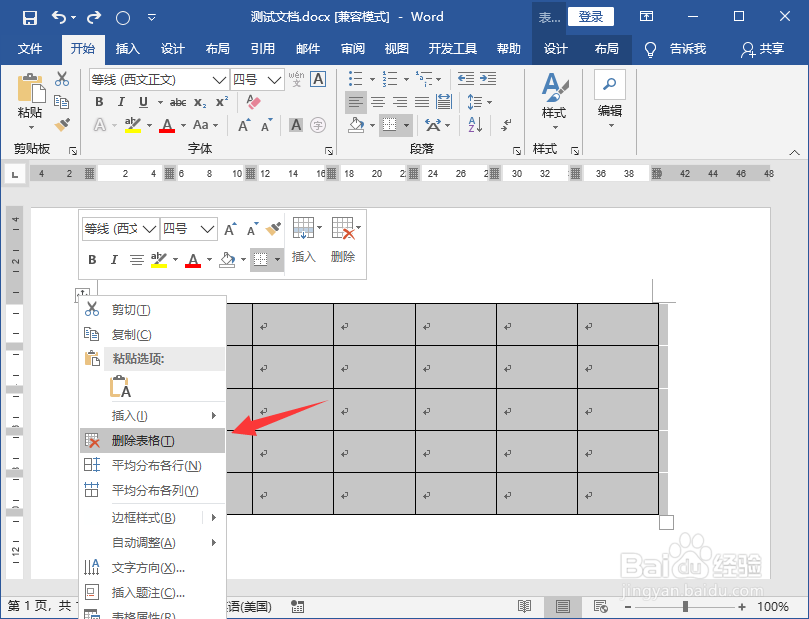Open ribbon font size dropdown
The width and height of the screenshot is (809, 619).
click(x=274, y=80)
